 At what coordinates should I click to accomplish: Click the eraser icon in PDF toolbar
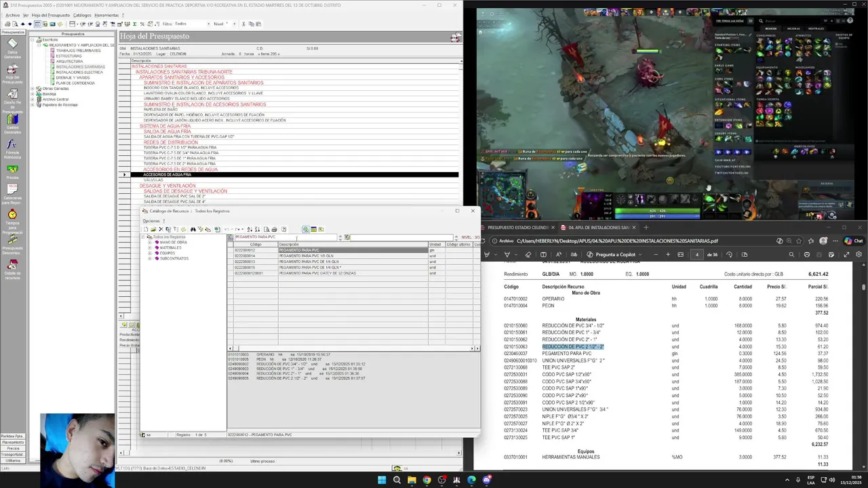(528, 254)
